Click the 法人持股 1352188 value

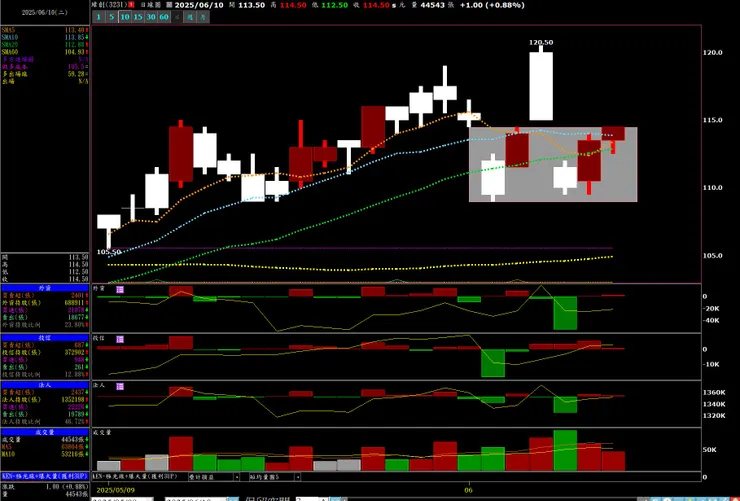73,400
